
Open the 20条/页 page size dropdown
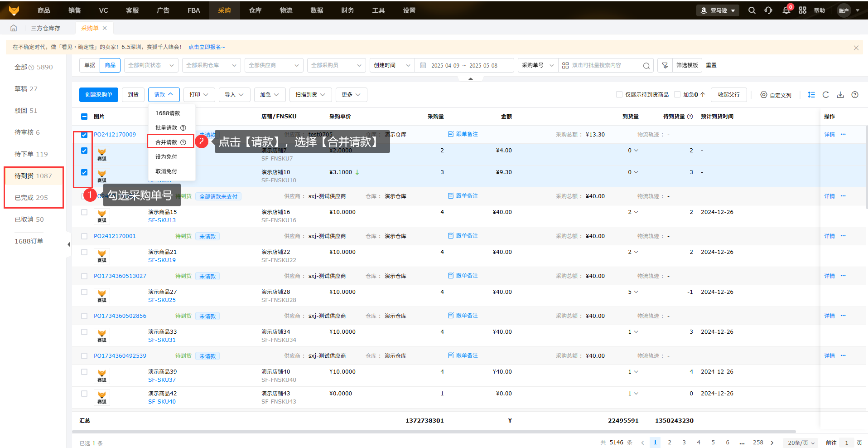[800, 443]
